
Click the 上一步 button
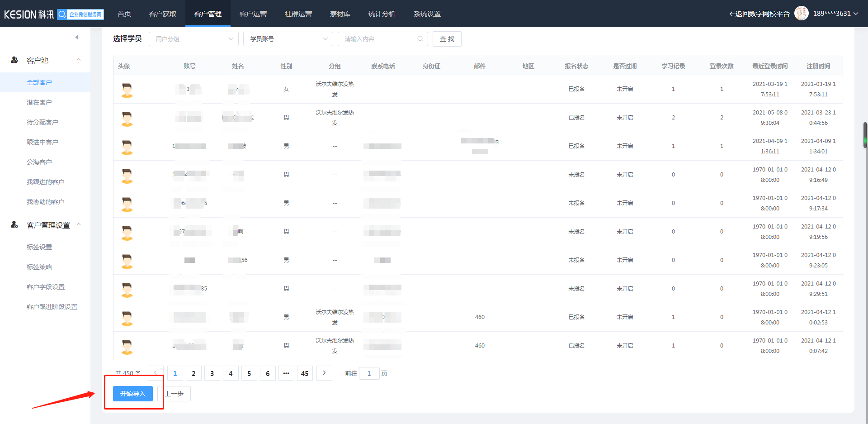click(x=175, y=394)
